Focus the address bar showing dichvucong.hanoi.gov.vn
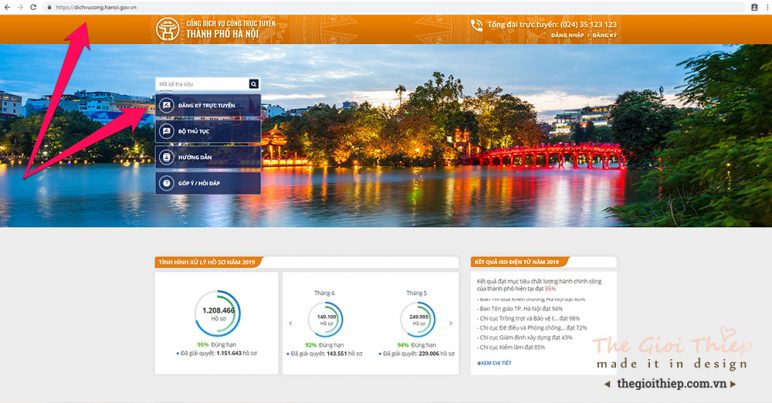This screenshot has width=772, height=403. tap(394, 7)
